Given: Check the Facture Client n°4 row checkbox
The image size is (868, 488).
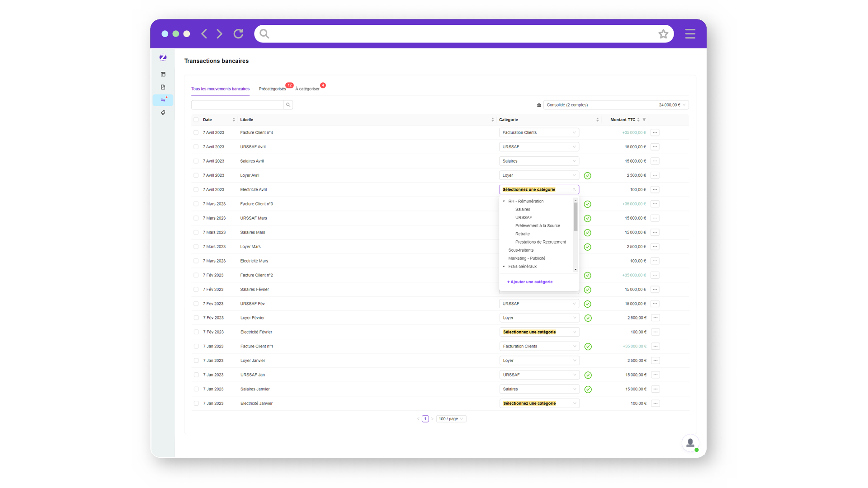Looking at the screenshot, I should pos(196,132).
